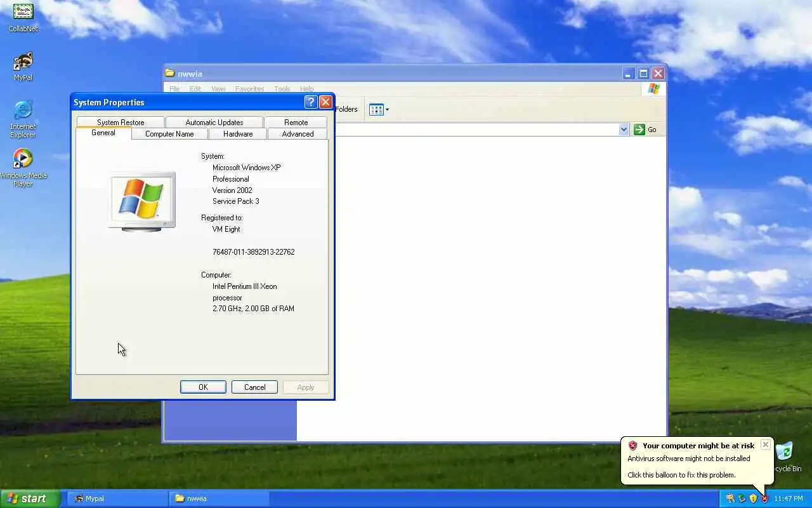Open the Favorites menu in nwwia window
812x508 pixels.
pyautogui.click(x=249, y=89)
